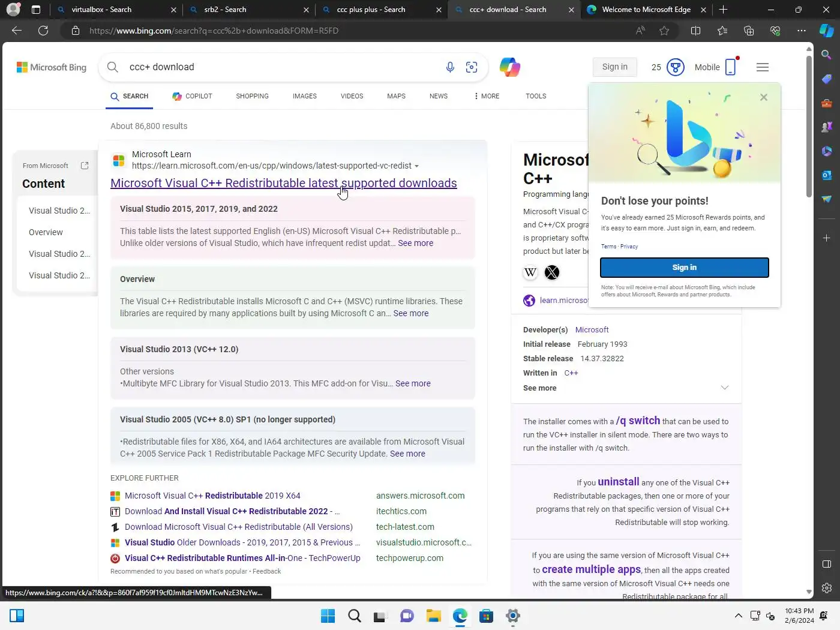Open Edge sidebar Shopping tag icon
Screen dimensions: 840x630
point(826,79)
